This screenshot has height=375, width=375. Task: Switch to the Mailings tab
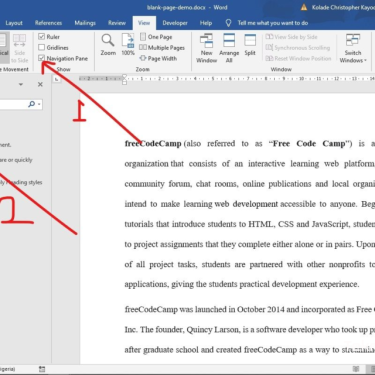85,23
